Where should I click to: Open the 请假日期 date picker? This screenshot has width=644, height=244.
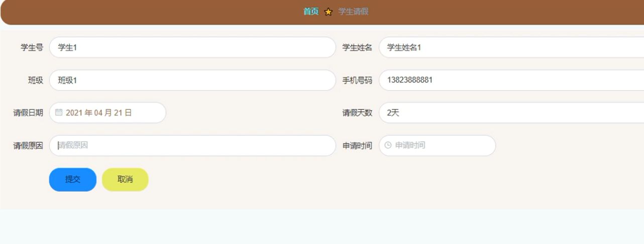108,112
